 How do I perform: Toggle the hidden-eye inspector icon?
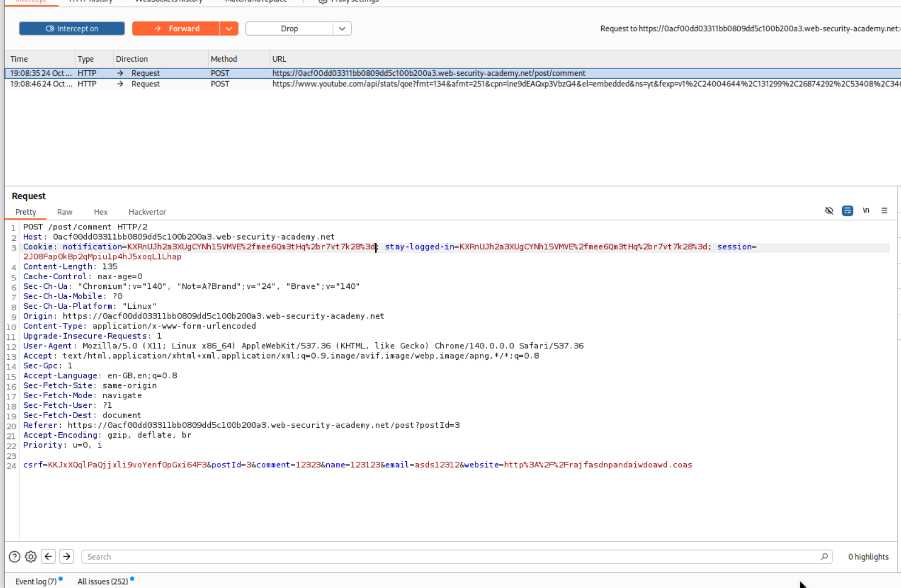tap(829, 211)
